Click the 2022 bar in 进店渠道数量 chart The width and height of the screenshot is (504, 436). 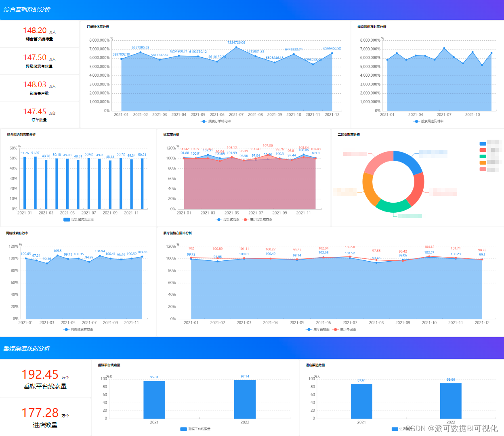click(451, 401)
